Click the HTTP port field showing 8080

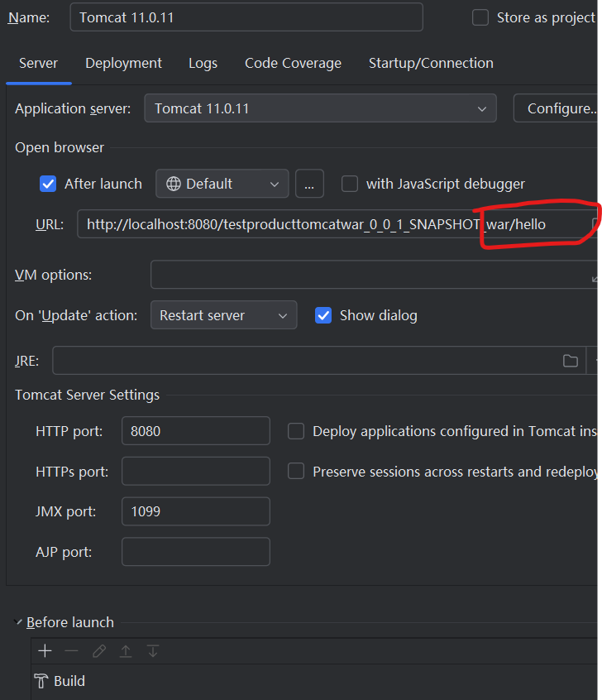[195, 431]
